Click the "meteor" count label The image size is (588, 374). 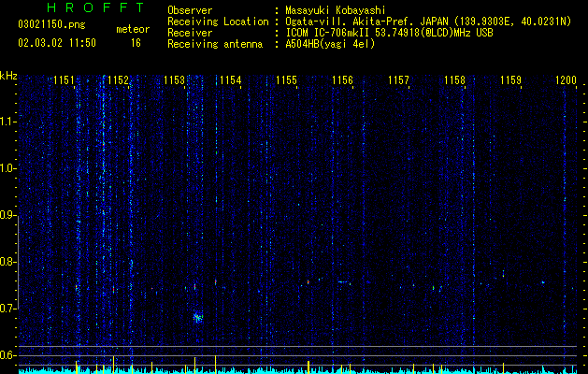click(133, 29)
